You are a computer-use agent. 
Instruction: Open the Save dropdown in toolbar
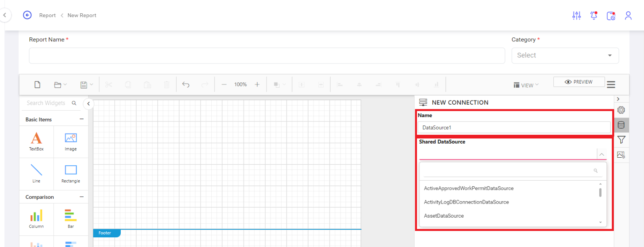click(x=87, y=84)
